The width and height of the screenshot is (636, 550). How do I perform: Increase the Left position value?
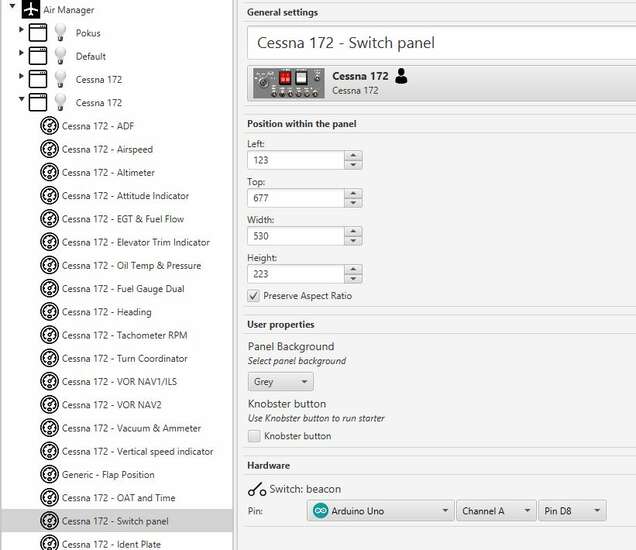(x=353, y=155)
